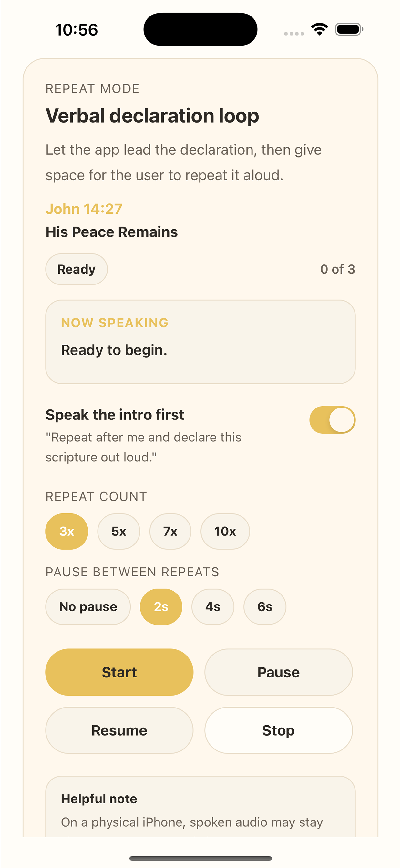The image size is (401, 868).
Task: Set repeat count to 7x
Action: 170,532
